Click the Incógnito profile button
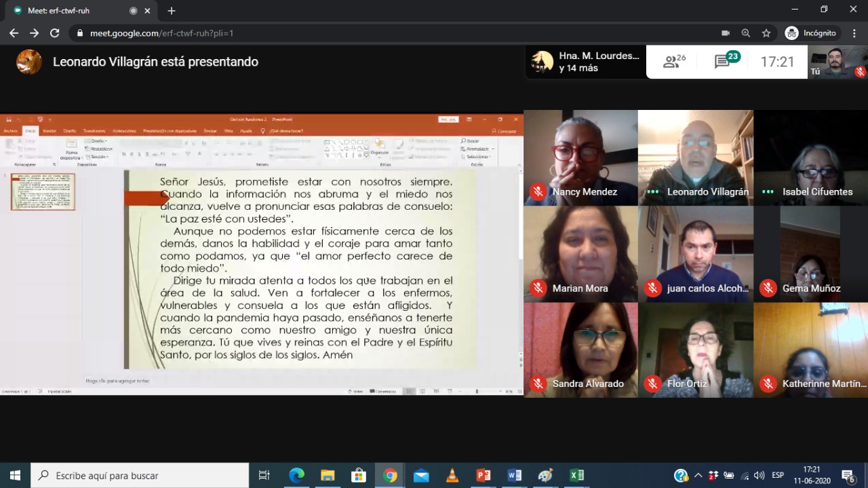 pos(812,33)
